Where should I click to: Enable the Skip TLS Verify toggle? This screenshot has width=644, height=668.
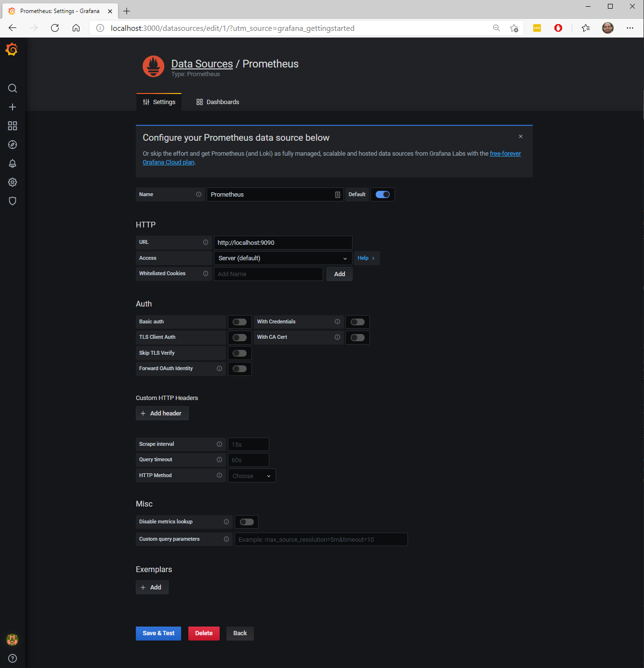tap(239, 353)
